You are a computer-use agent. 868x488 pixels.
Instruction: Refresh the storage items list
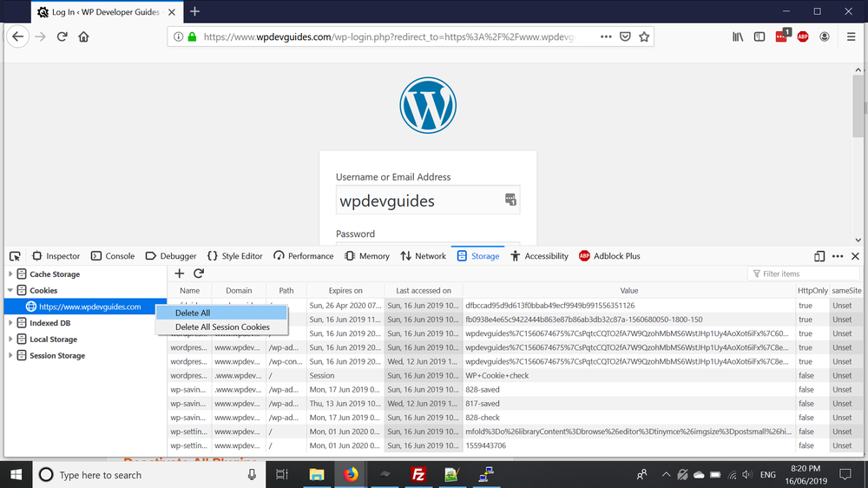(x=199, y=273)
